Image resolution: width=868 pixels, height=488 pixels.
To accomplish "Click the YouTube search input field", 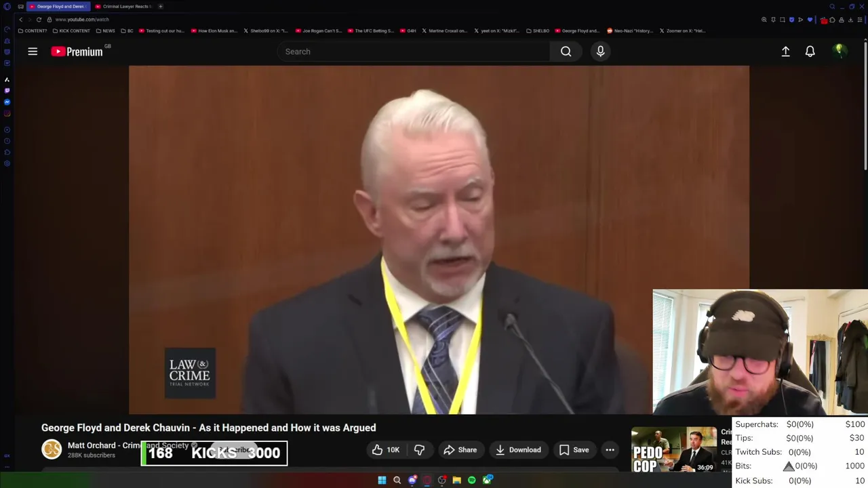I will pyautogui.click(x=414, y=52).
